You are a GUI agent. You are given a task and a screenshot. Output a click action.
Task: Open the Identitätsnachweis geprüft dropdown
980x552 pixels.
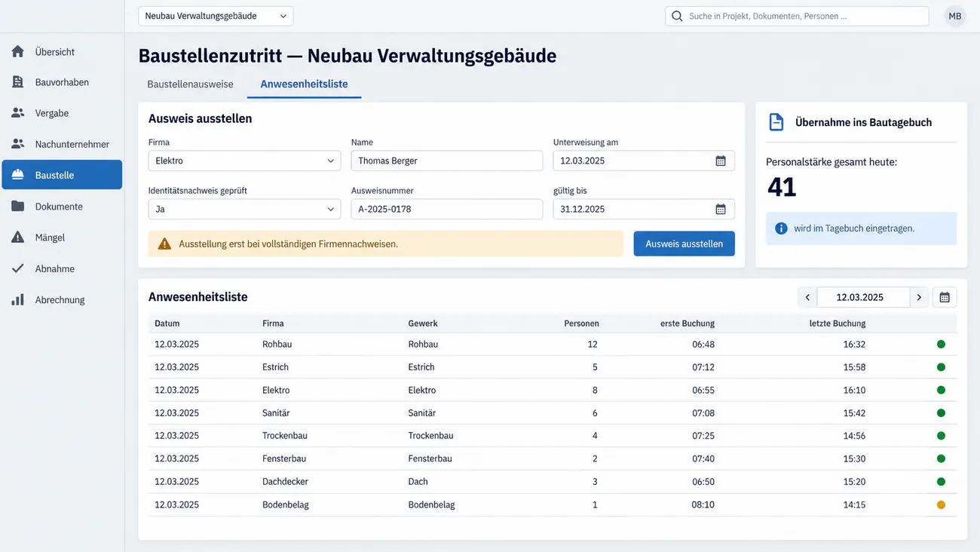click(x=244, y=209)
